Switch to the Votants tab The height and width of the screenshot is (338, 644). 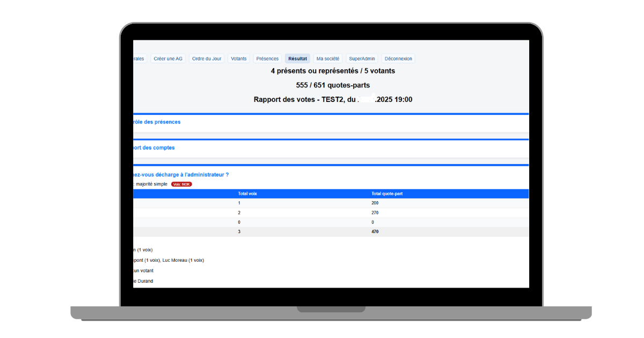[239, 58]
